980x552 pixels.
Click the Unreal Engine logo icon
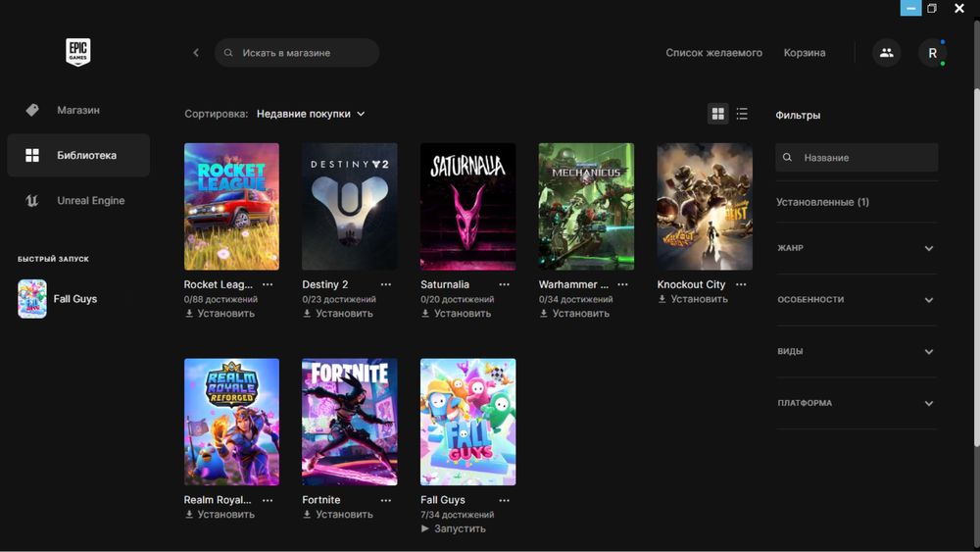click(x=32, y=201)
